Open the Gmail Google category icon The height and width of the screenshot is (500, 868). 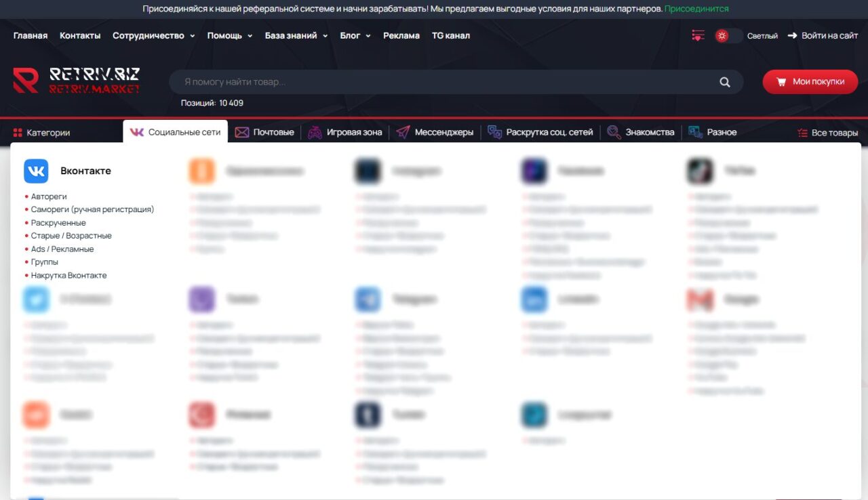700,299
